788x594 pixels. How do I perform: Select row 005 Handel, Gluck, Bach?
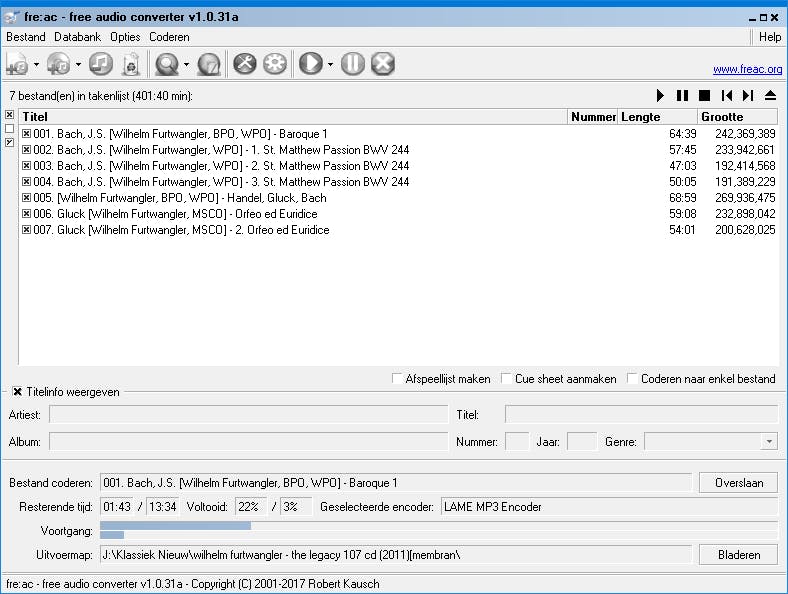[x=399, y=198]
